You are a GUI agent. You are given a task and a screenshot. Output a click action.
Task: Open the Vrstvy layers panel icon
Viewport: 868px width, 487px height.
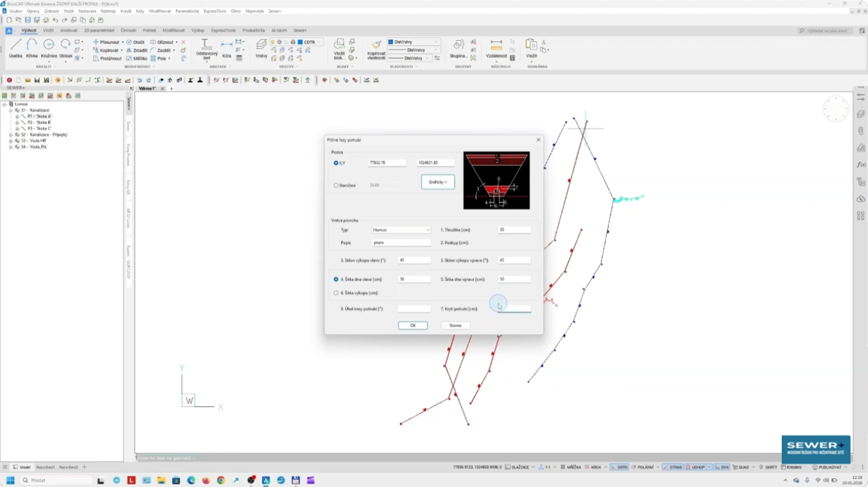point(261,48)
